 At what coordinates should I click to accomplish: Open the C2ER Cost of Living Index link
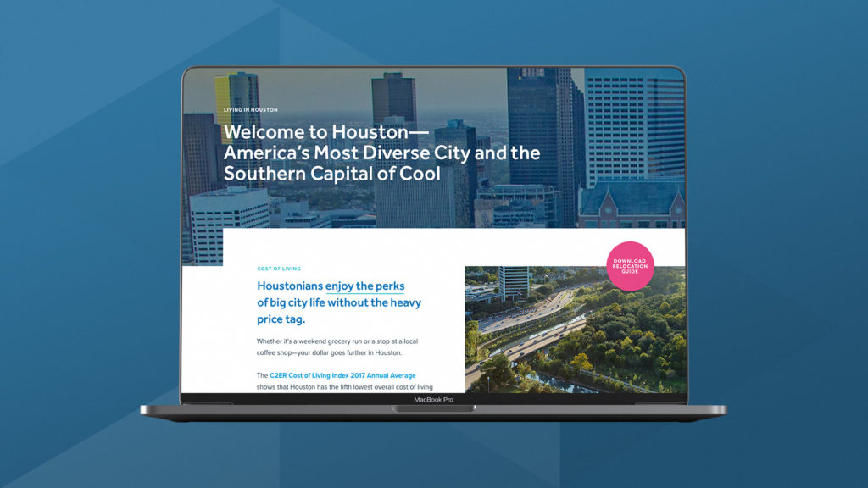[342, 375]
